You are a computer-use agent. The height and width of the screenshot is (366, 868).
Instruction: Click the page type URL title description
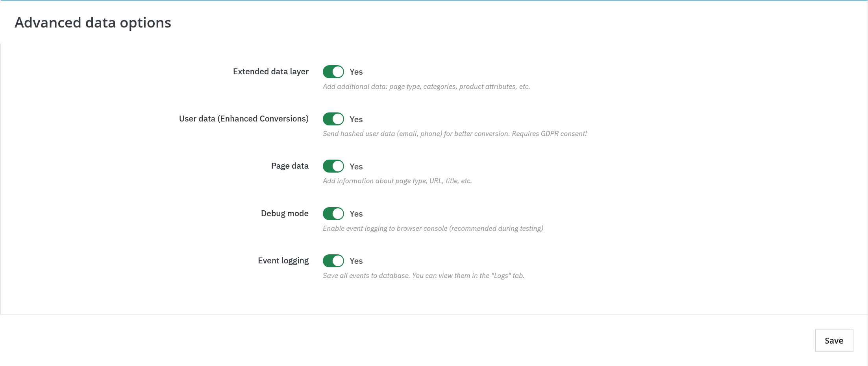[397, 181]
